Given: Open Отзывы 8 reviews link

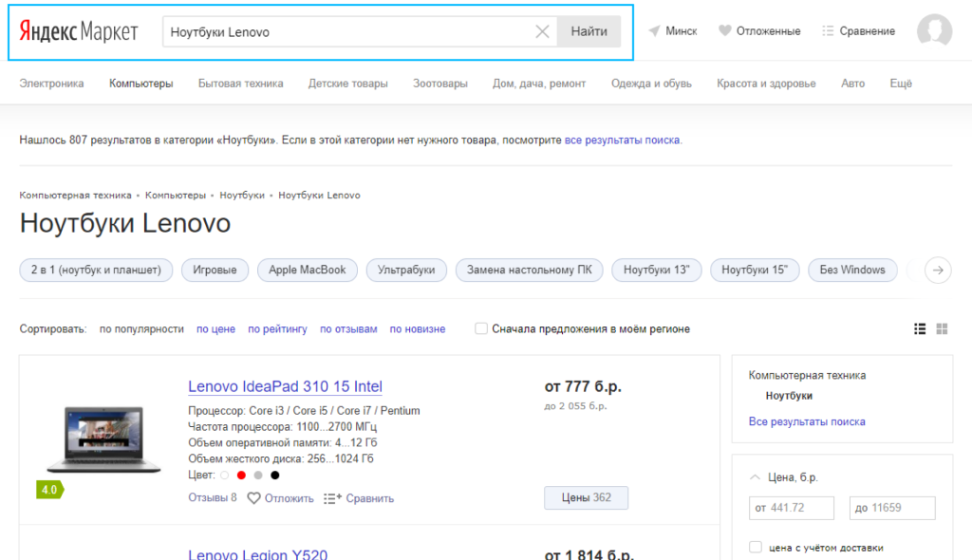Looking at the screenshot, I should [212, 497].
